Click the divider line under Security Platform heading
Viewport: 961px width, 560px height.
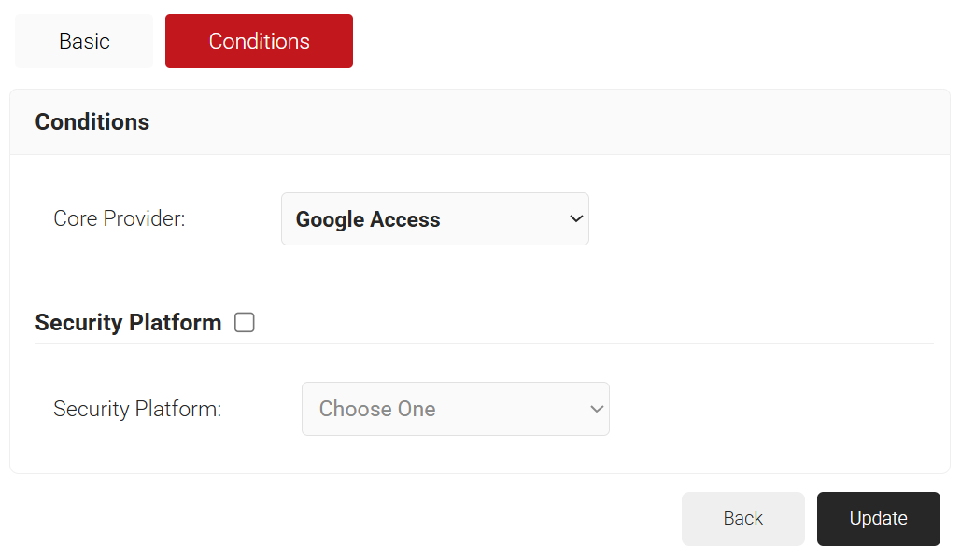(x=484, y=343)
